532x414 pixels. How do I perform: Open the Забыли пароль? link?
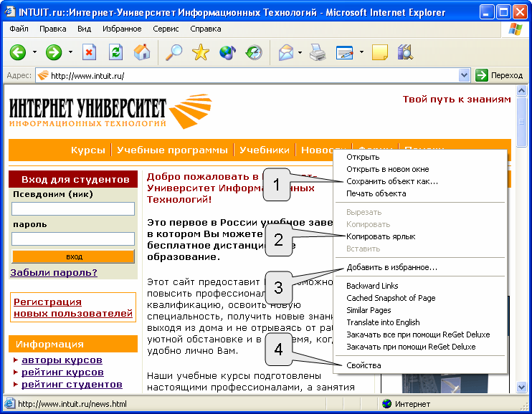pyautogui.click(x=54, y=273)
